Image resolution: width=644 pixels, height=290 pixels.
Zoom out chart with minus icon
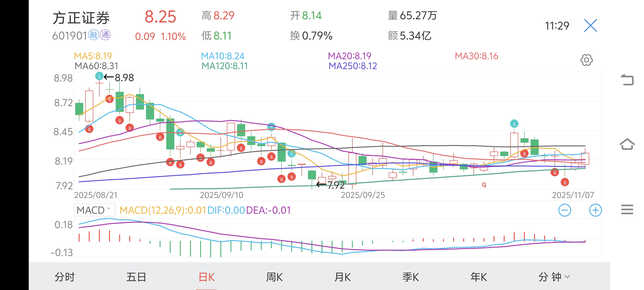pos(564,210)
